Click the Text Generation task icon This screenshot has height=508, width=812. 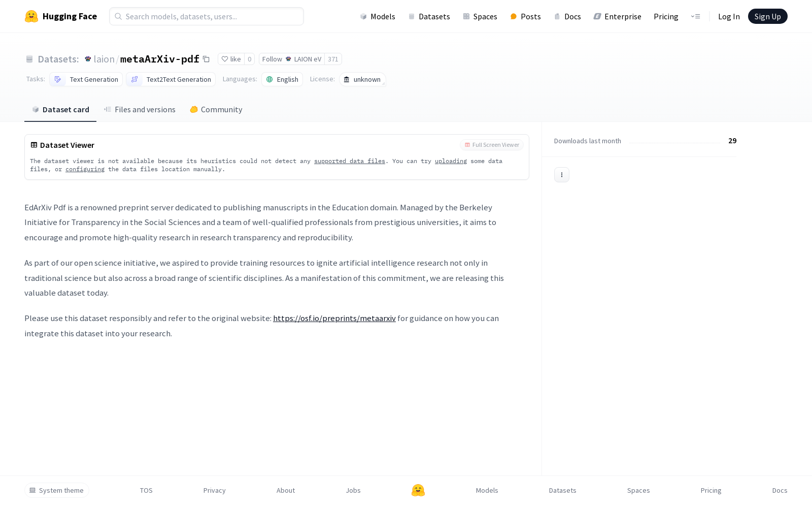(58, 79)
